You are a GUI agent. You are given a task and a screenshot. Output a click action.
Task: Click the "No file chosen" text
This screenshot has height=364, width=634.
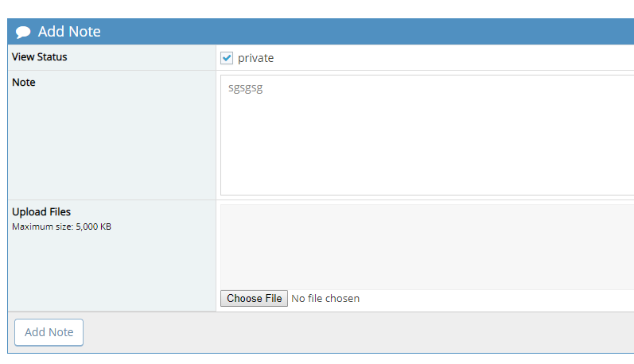tap(325, 299)
